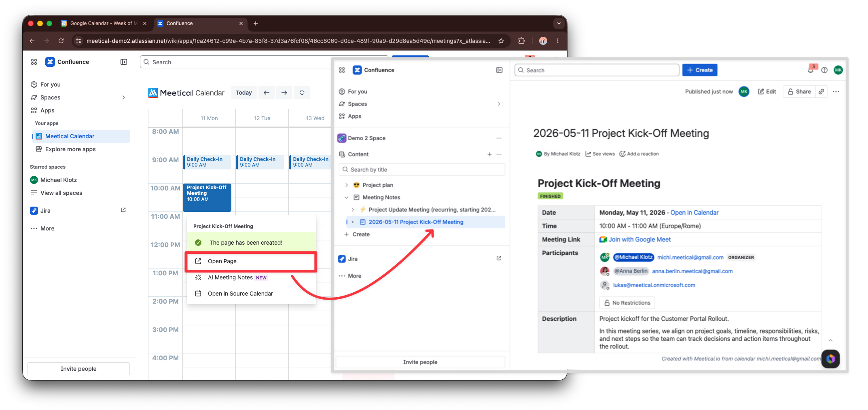Viewport: 868px width, 410px height.
Task: Choose Open Page in the event popup
Action: coord(251,261)
